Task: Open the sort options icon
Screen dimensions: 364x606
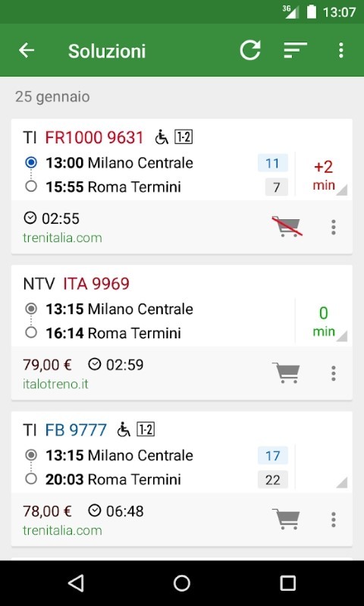Action: point(295,50)
